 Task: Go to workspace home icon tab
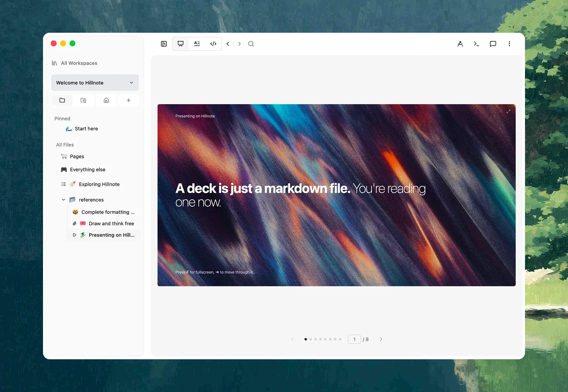tap(106, 100)
